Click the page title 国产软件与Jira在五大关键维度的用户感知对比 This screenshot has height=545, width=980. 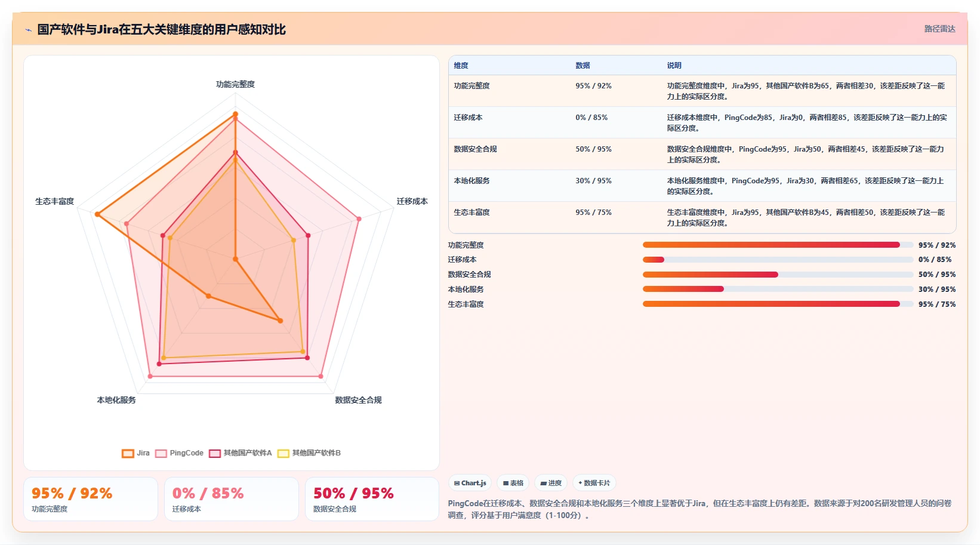[162, 29]
